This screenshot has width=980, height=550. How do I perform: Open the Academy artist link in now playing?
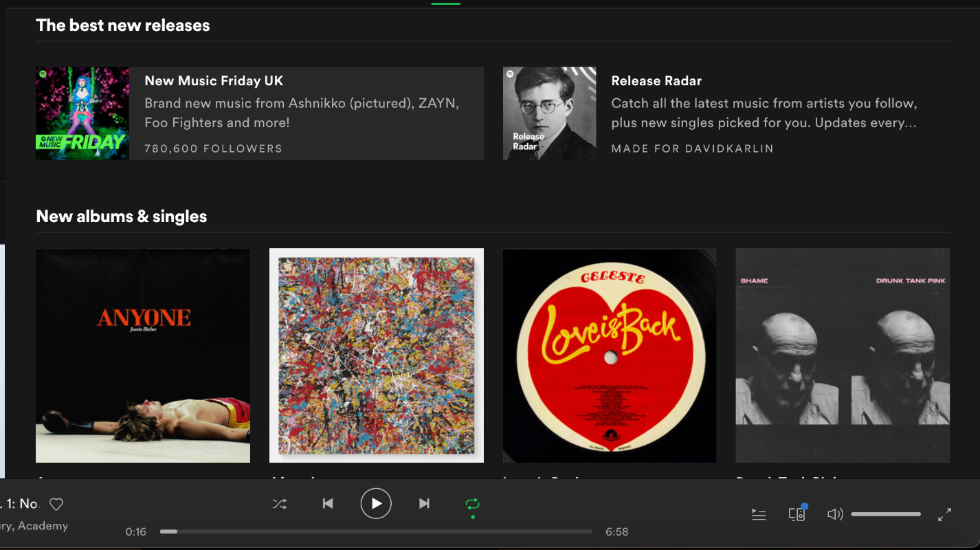tap(43, 525)
